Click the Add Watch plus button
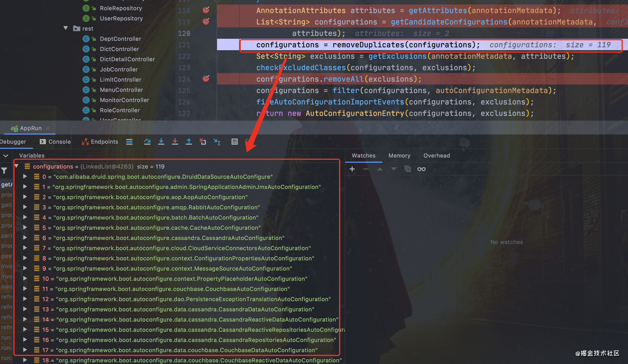 click(x=352, y=169)
